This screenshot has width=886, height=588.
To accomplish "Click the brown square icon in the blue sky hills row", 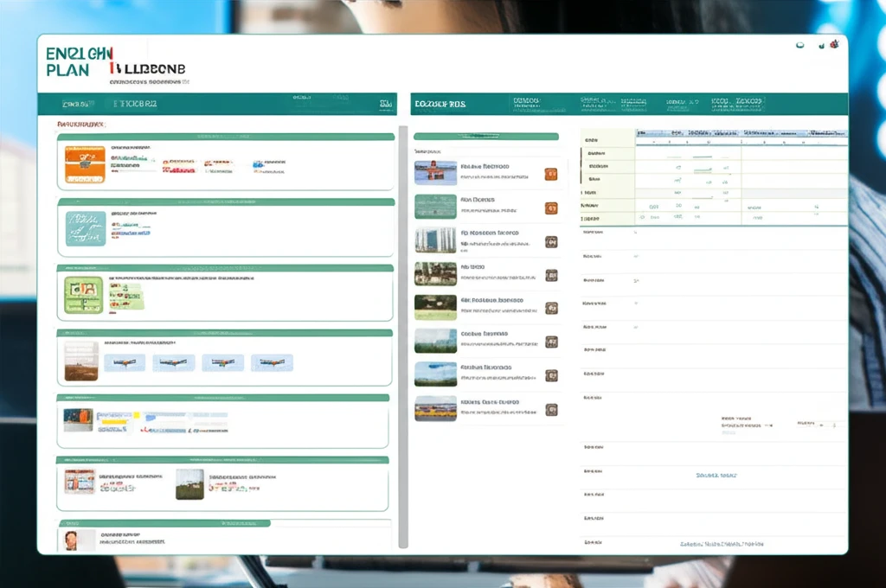I will (551, 375).
